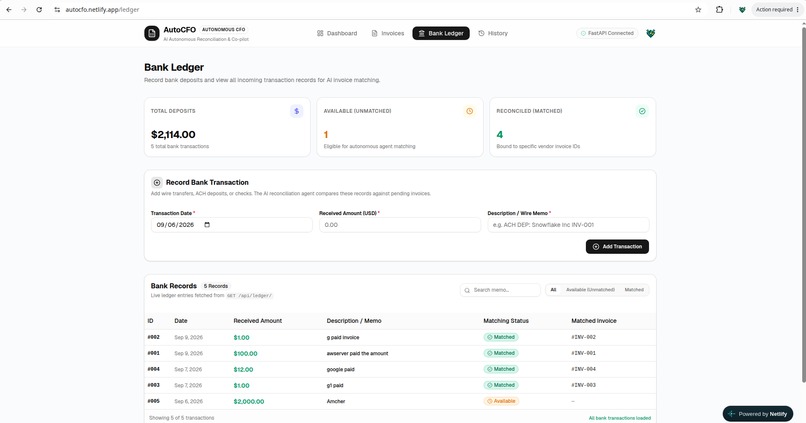Image resolution: width=806 pixels, height=423 pixels.
Task: Click the dollar icon on Total Deposits card
Action: click(x=297, y=111)
